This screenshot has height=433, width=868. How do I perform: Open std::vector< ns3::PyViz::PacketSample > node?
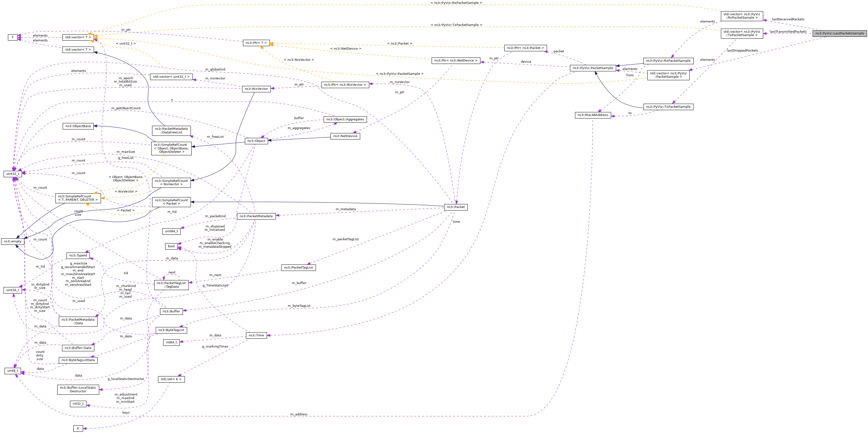tap(668, 75)
